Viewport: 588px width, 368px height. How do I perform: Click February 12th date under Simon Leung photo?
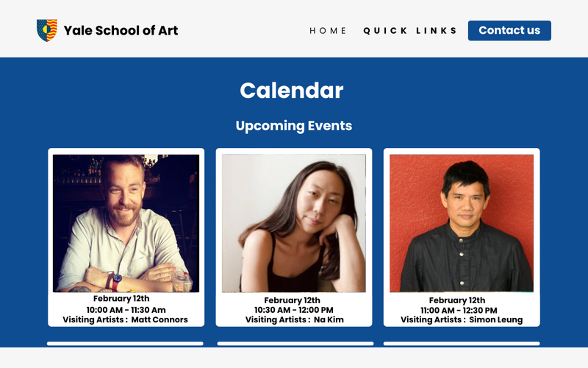(457, 300)
